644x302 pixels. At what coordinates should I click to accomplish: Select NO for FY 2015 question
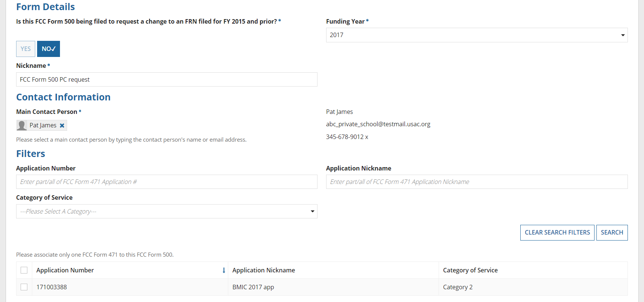point(48,49)
